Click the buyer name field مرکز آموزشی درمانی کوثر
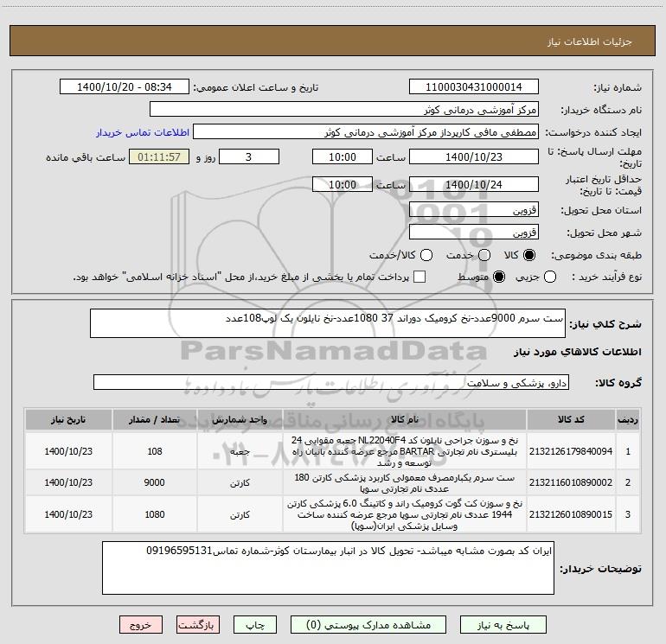The width and height of the screenshot is (666, 644). [344, 110]
